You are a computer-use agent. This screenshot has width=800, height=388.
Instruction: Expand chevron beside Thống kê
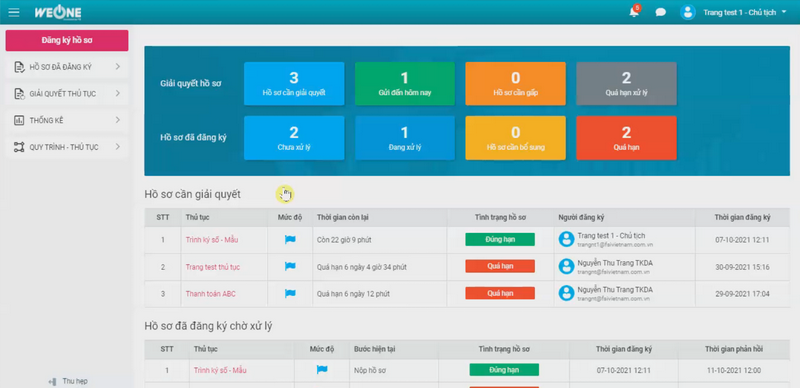[x=117, y=120]
